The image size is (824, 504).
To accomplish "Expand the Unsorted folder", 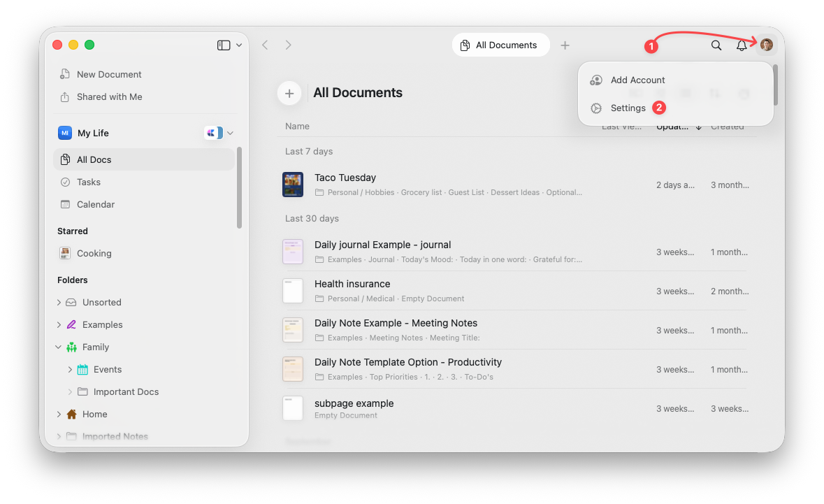I will click(x=59, y=302).
